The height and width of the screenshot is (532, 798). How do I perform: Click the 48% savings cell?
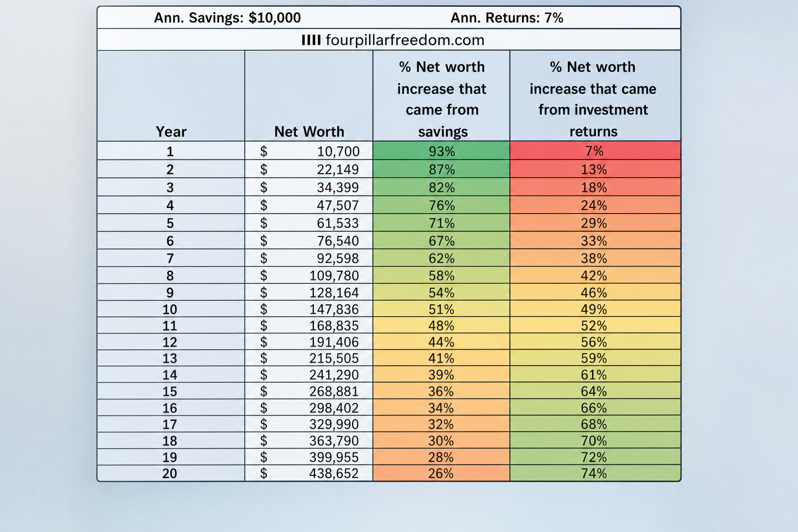point(442,326)
